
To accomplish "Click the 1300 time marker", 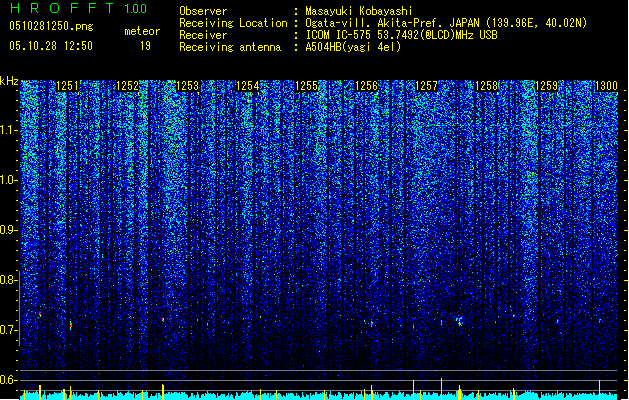I will click(x=606, y=86).
